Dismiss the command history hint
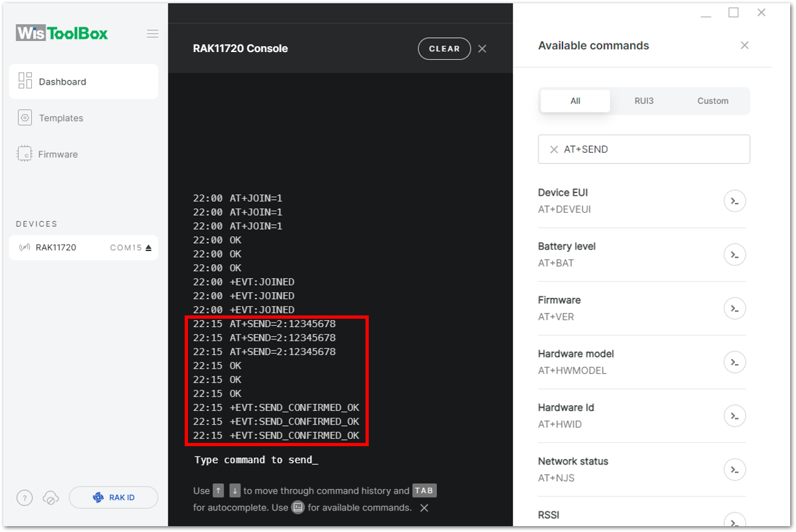Screen dimensions: 796x532 [424, 508]
